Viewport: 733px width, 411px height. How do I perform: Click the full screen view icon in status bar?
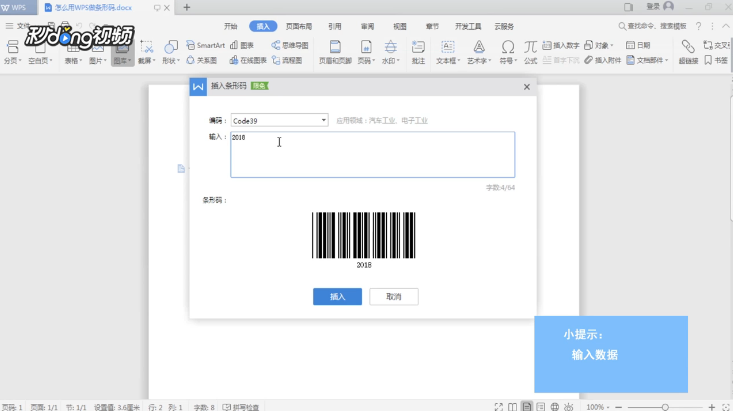click(499, 407)
